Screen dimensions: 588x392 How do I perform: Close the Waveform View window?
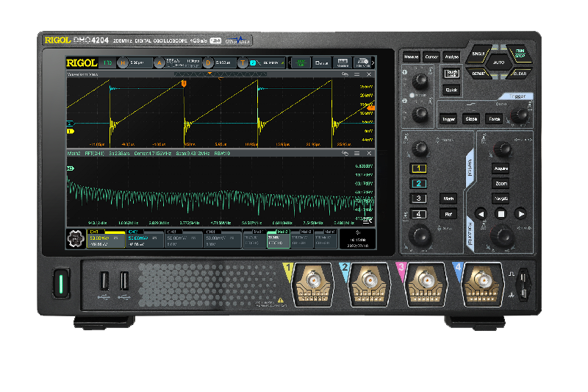[368, 74]
